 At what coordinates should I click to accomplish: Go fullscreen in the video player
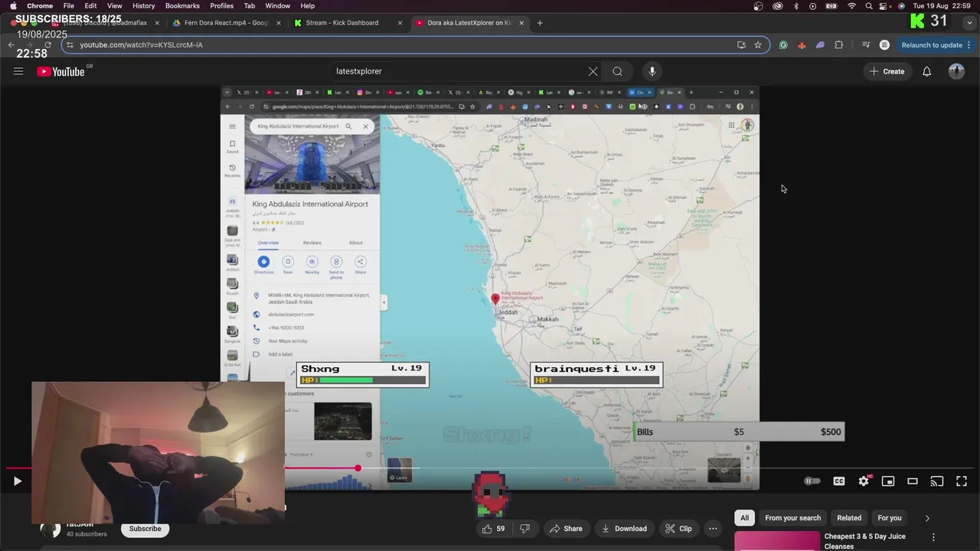962,481
